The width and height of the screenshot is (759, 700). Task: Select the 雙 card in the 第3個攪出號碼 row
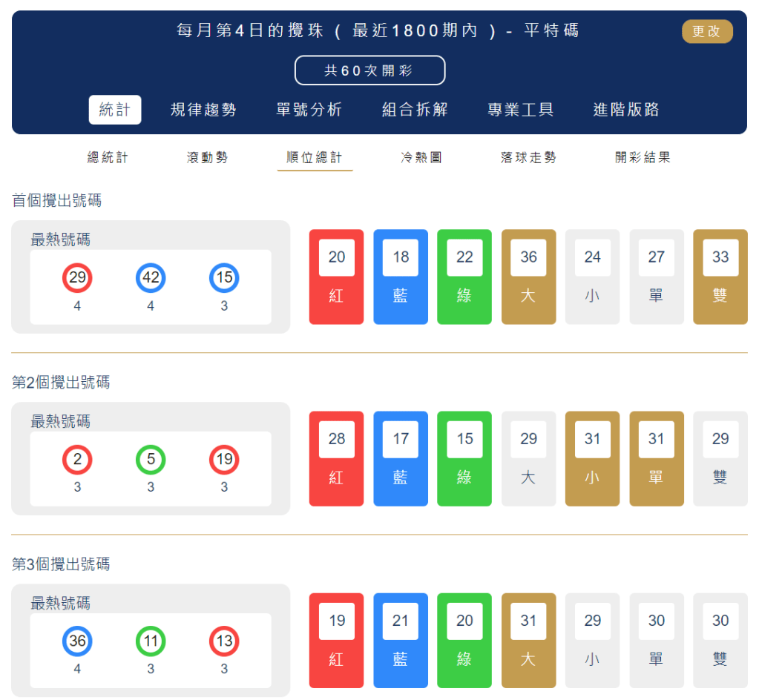coord(720,640)
